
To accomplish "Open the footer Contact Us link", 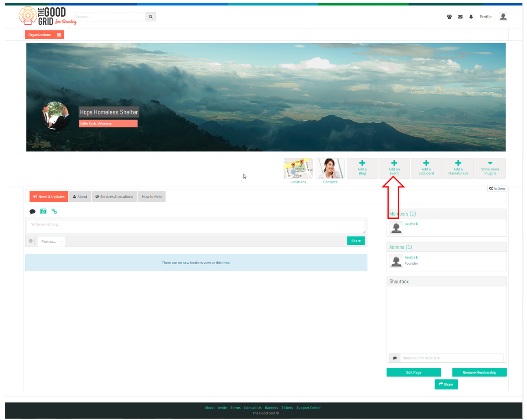I will 253,408.
